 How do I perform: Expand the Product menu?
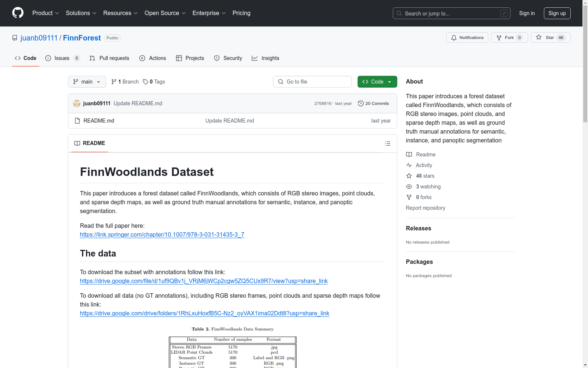pos(46,13)
